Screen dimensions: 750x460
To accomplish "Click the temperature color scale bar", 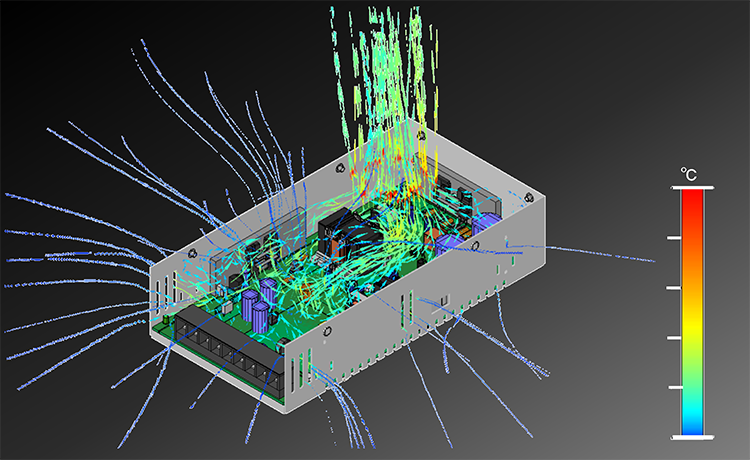I will coord(692,312).
